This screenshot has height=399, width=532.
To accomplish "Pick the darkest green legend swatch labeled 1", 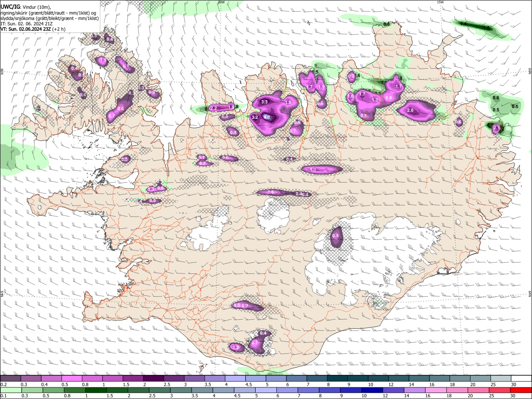I will [96, 390].
